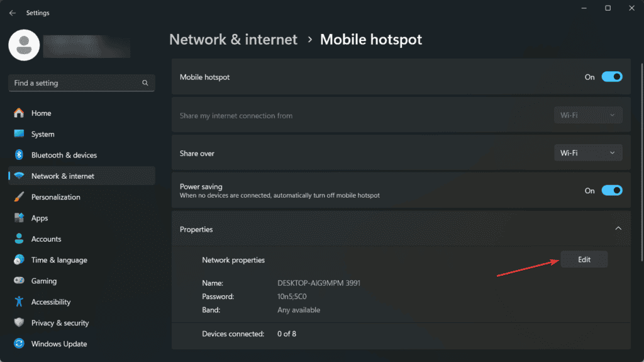Click the Network Wi-Fi icon in sidebar
This screenshot has width=644, height=362.
click(x=19, y=176)
